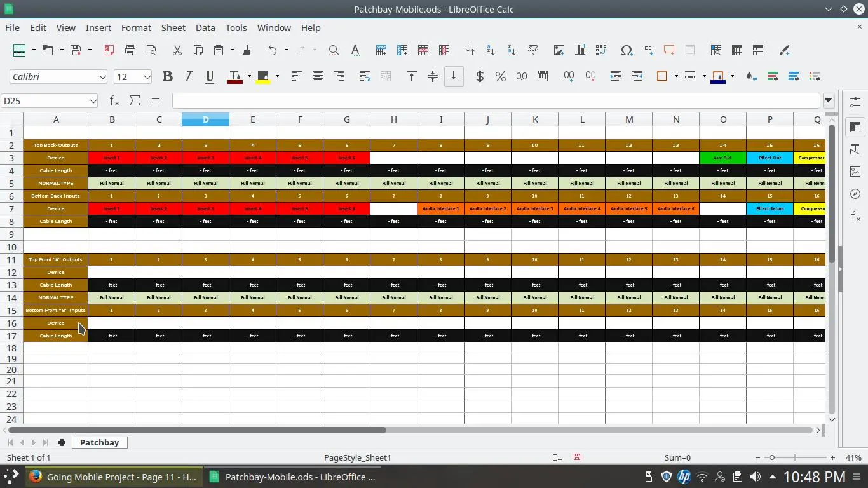Insert special character with the Omega icon
868x488 pixels.
626,50
